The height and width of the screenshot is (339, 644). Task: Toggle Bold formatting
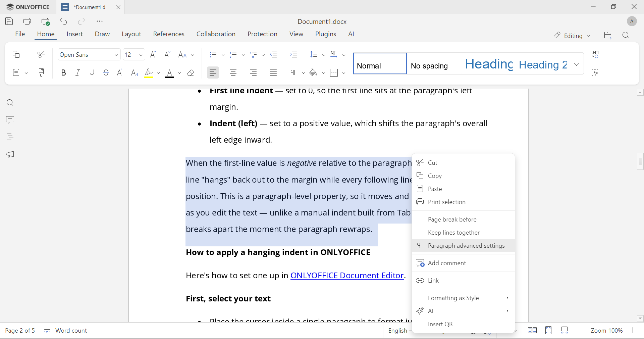pyautogui.click(x=63, y=72)
